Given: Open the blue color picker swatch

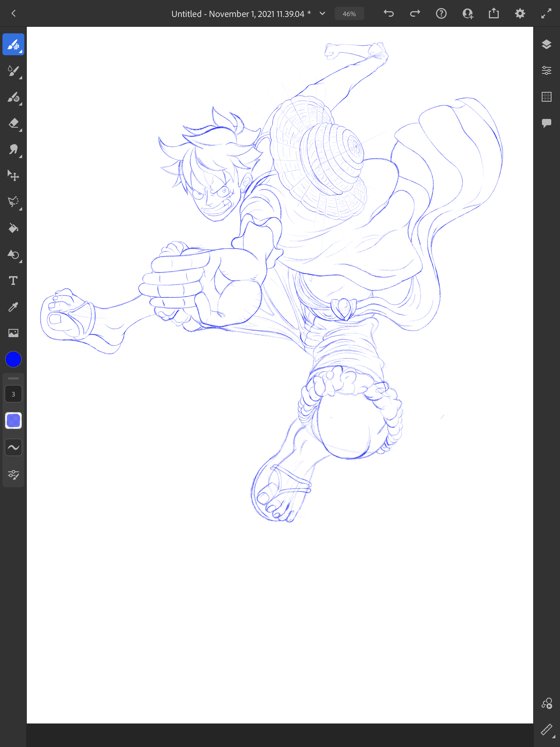Looking at the screenshot, I should point(13,359).
